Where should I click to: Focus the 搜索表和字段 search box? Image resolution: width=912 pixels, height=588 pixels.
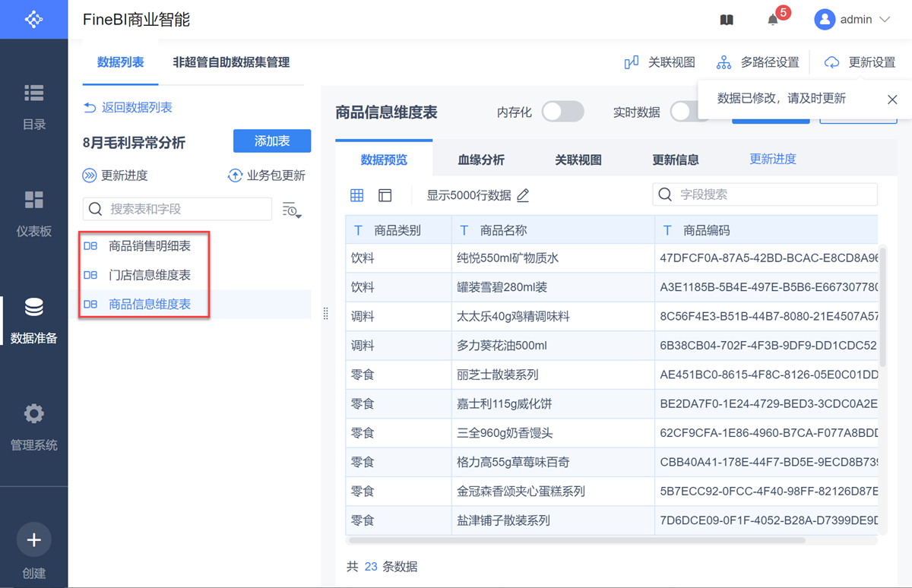[x=177, y=209]
